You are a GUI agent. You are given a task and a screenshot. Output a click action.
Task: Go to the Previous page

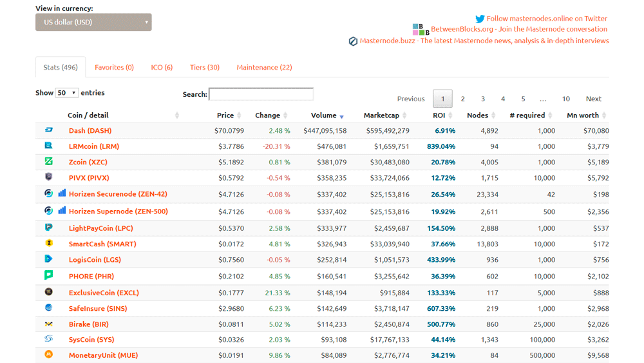(411, 99)
